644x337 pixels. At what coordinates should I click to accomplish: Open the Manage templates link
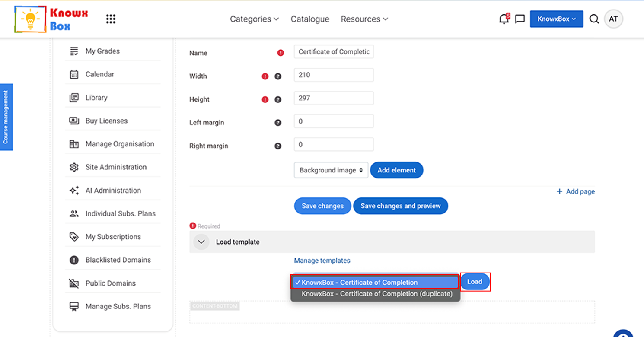click(322, 261)
